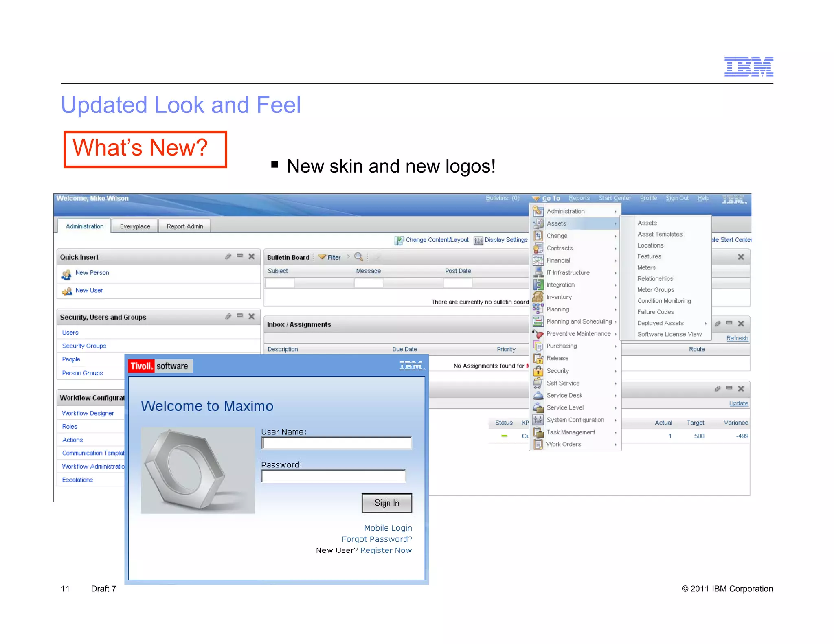Expand the Financial submenu arrow

(615, 261)
